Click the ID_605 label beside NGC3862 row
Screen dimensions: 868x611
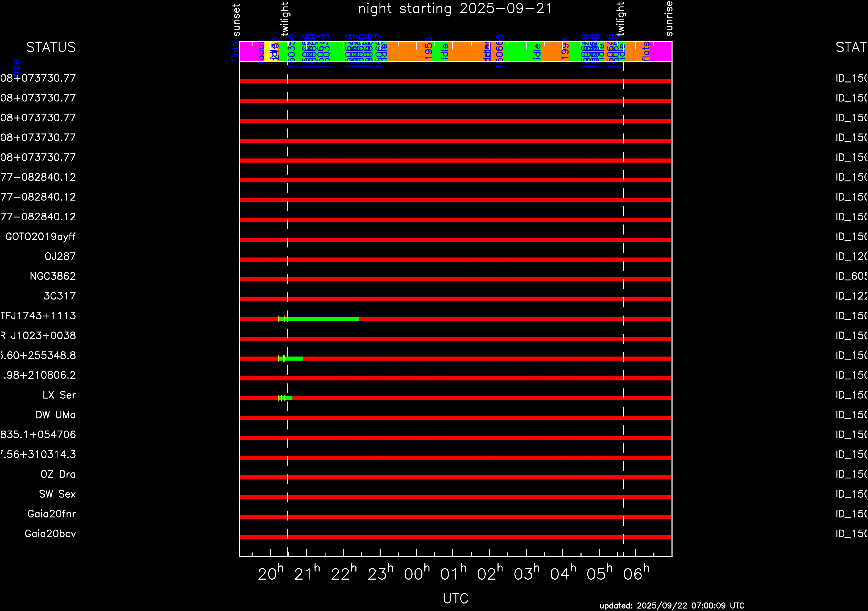pyautogui.click(x=851, y=276)
